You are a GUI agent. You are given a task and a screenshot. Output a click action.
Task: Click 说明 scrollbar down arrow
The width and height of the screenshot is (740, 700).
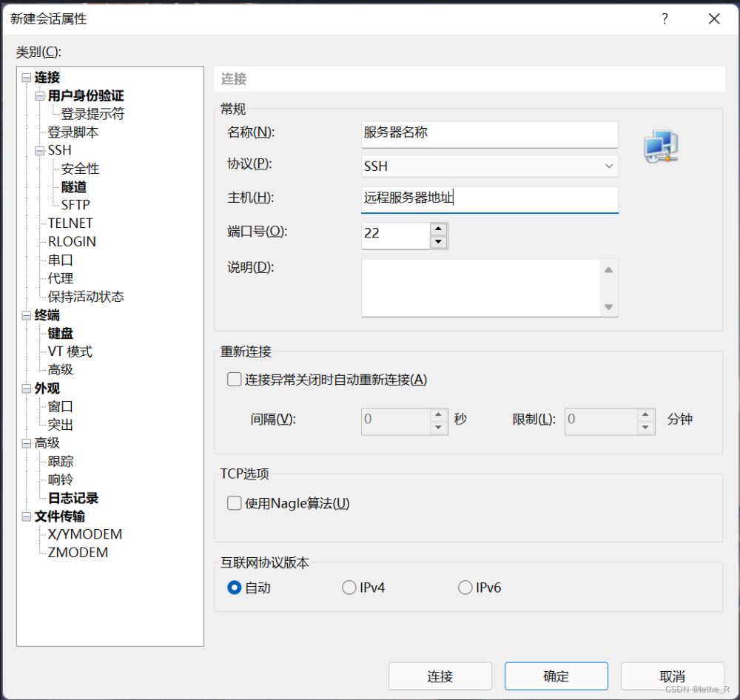(608, 307)
